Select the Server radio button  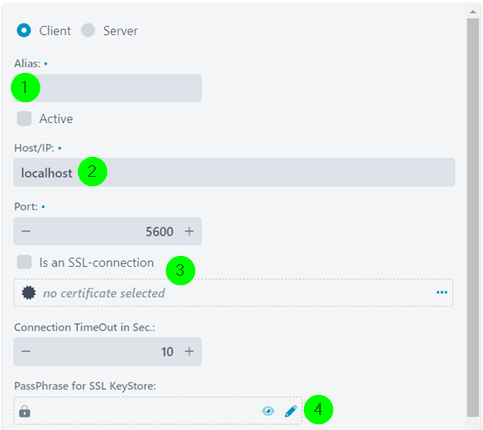pos(88,30)
